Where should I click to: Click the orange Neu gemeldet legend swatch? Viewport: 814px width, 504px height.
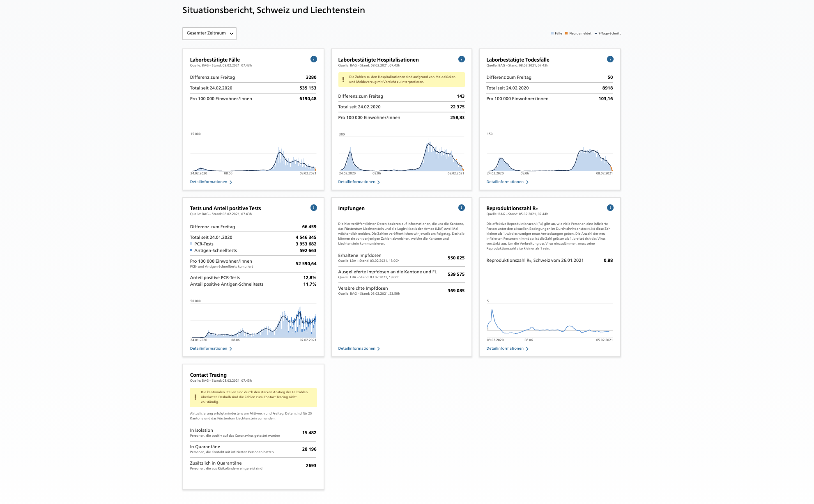(566, 34)
